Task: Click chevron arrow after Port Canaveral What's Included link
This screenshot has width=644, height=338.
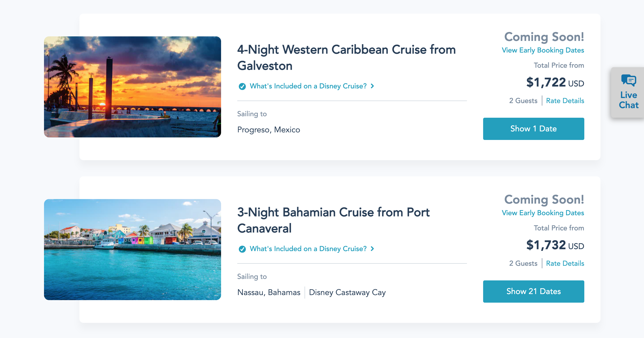Action: point(372,249)
